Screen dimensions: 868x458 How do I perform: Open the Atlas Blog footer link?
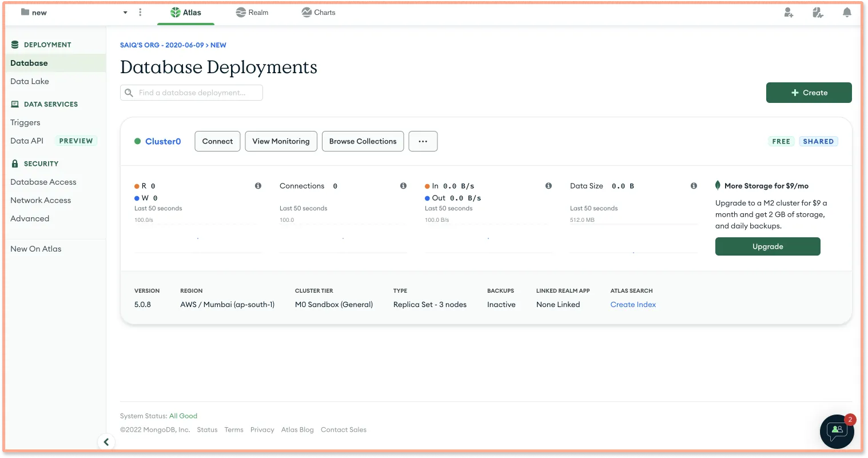297,429
